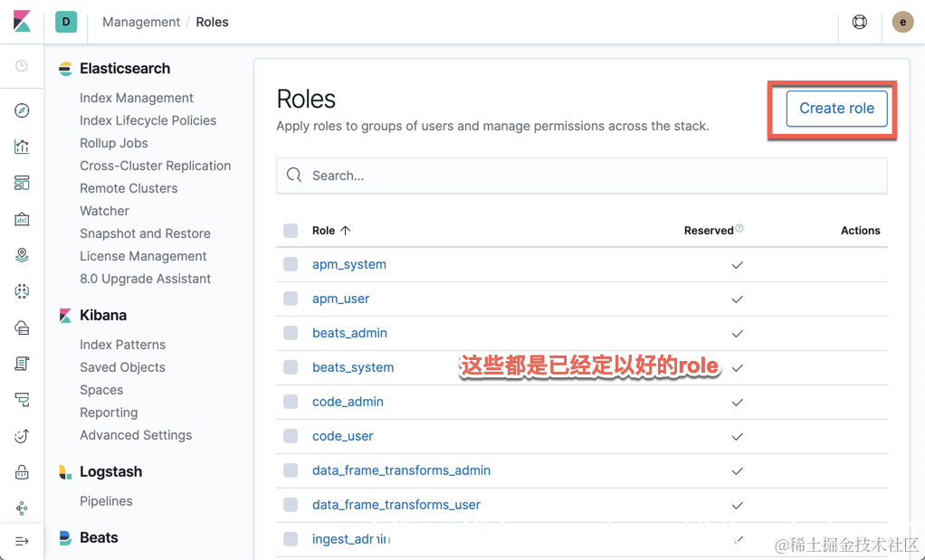Open the code_admin role link
Image resolution: width=925 pixels, height=560 pixels.
point(348,402)
